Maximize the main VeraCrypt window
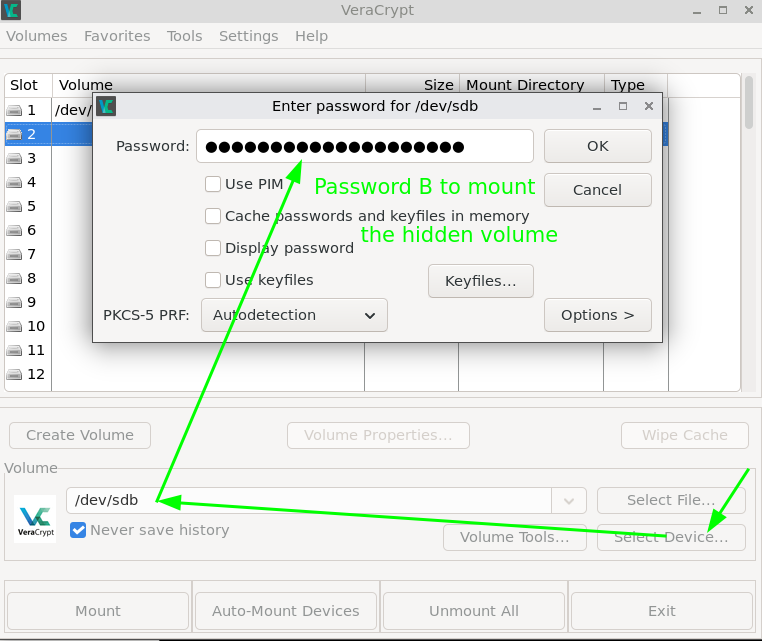 [x=723, y=10]
